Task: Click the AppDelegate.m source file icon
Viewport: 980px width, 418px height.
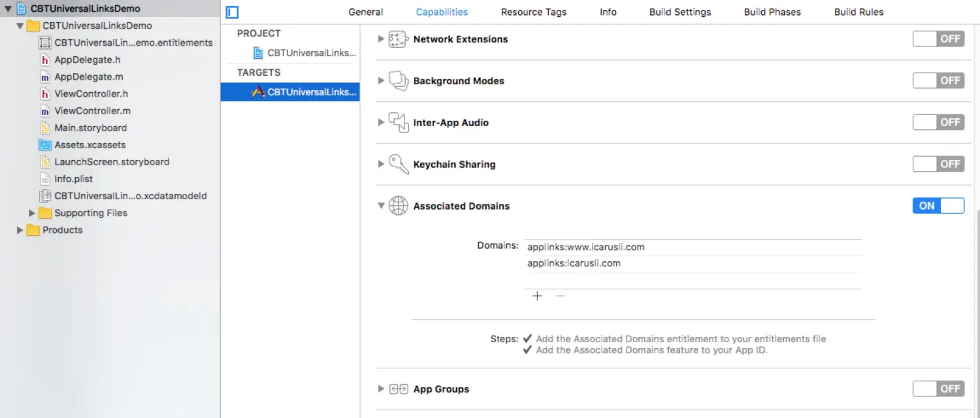Action: pyautogui.click(x=45, y=76)
